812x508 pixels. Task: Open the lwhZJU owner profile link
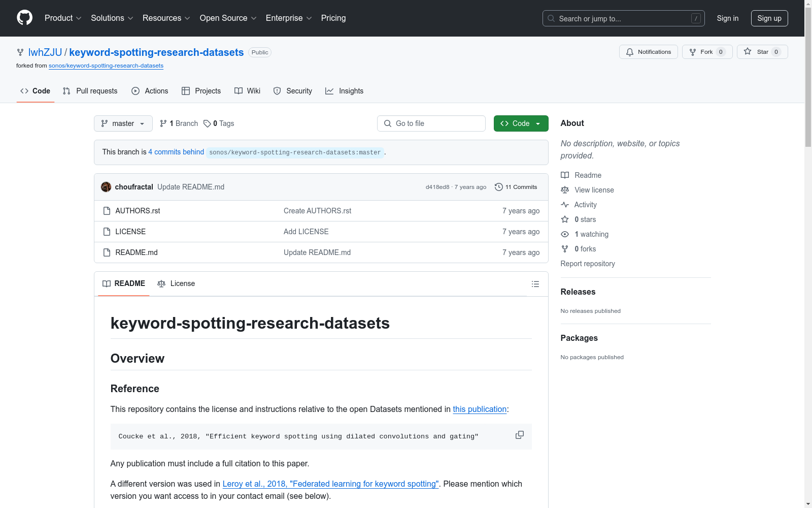(45, 52)
